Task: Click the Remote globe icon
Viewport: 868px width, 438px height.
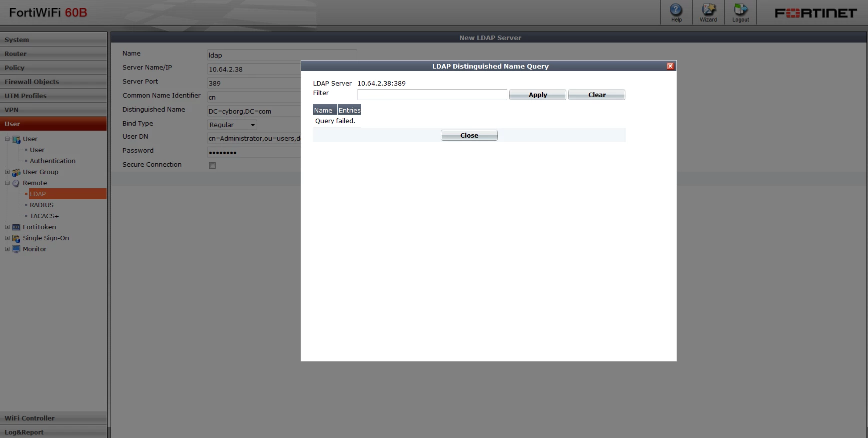Action: (16, 183)
